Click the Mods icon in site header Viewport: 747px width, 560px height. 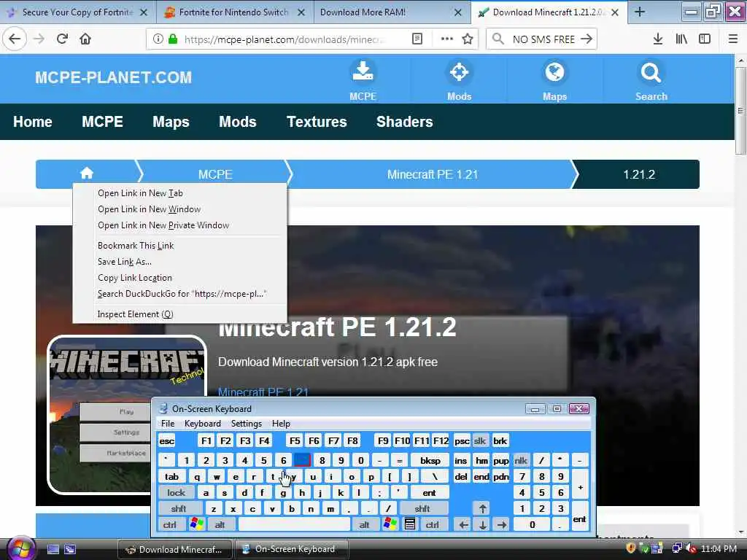tap(460, 72)
